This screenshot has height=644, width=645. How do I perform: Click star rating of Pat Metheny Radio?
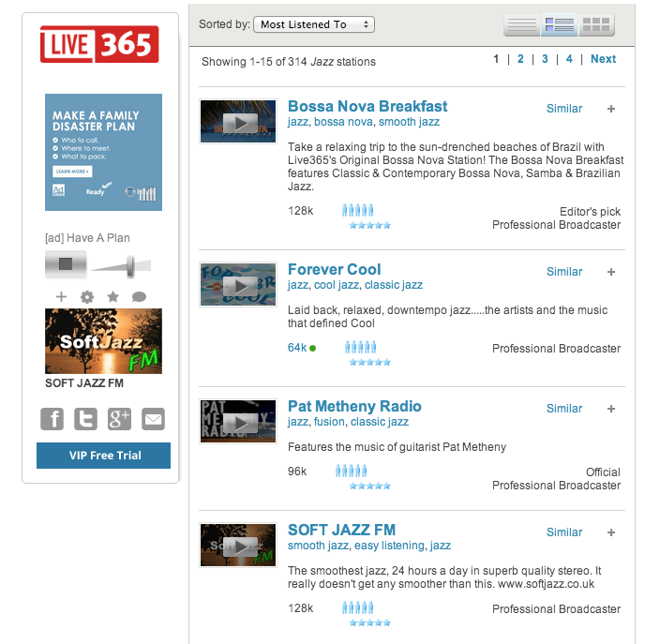369,487
